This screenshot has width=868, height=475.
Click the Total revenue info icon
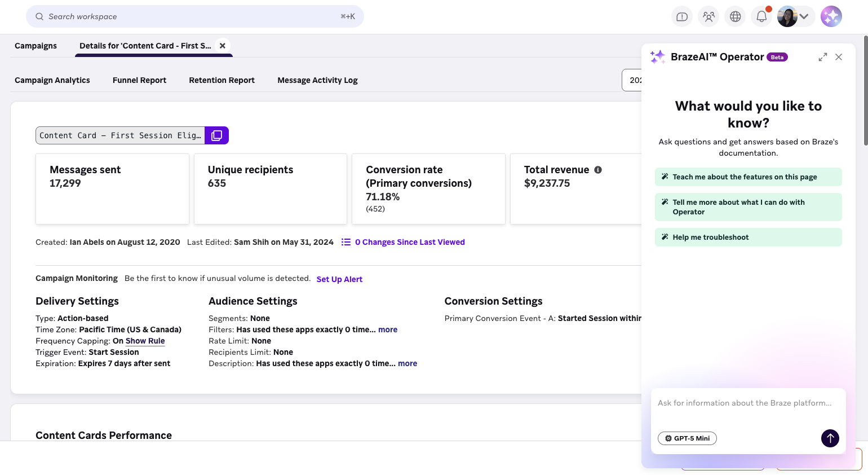598,170
